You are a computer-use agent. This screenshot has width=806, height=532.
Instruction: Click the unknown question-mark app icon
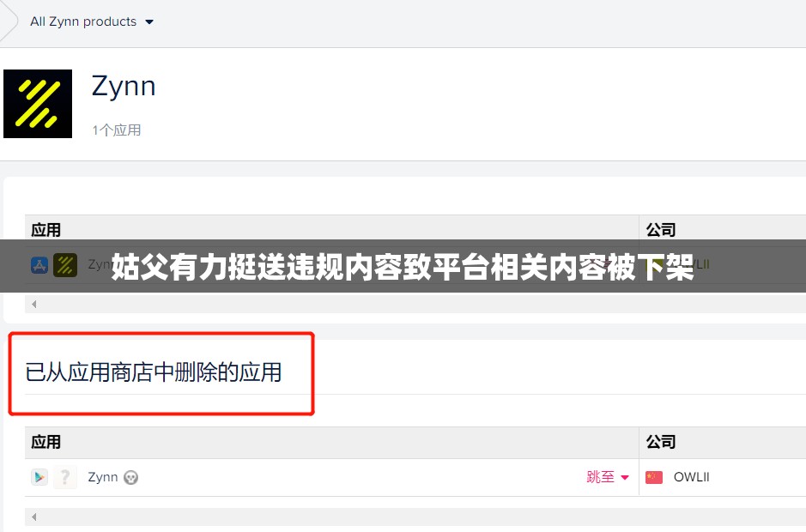click(65, 478)
